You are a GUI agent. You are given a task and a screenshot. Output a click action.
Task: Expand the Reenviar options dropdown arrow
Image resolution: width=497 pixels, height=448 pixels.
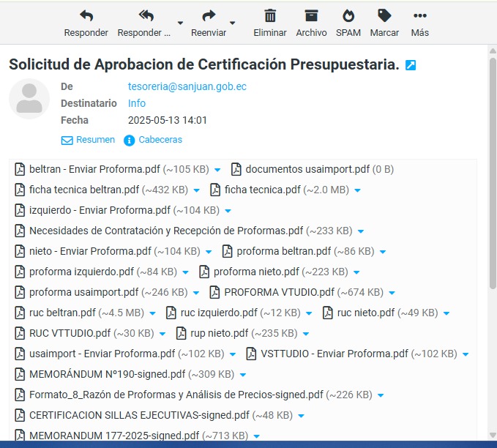click(233, 22)
